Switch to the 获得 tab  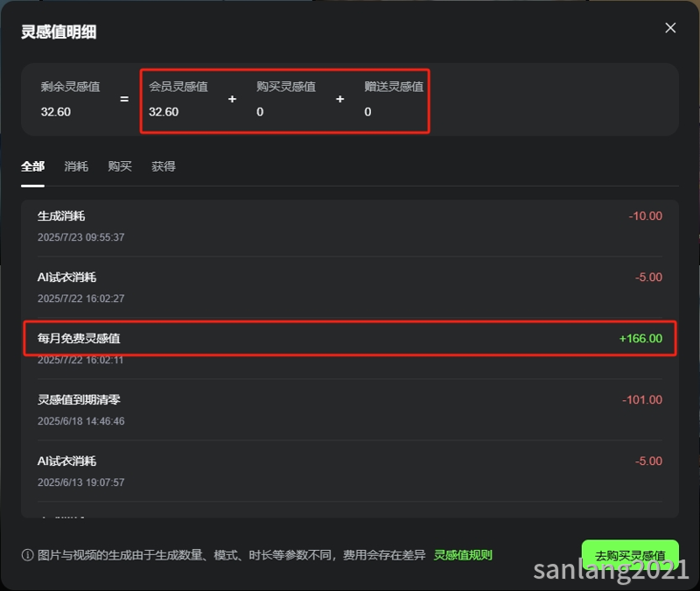(x=164, y=166)
